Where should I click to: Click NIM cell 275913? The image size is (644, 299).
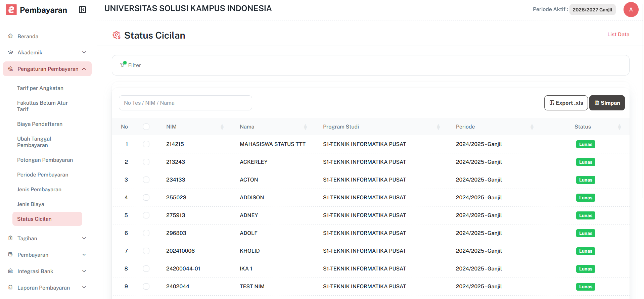point(176,215)
